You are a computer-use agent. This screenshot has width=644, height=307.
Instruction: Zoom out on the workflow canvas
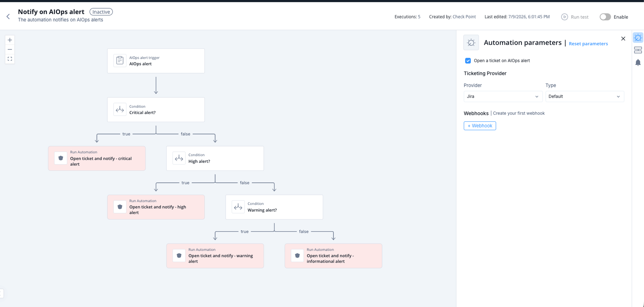click(x=10, y=49)
